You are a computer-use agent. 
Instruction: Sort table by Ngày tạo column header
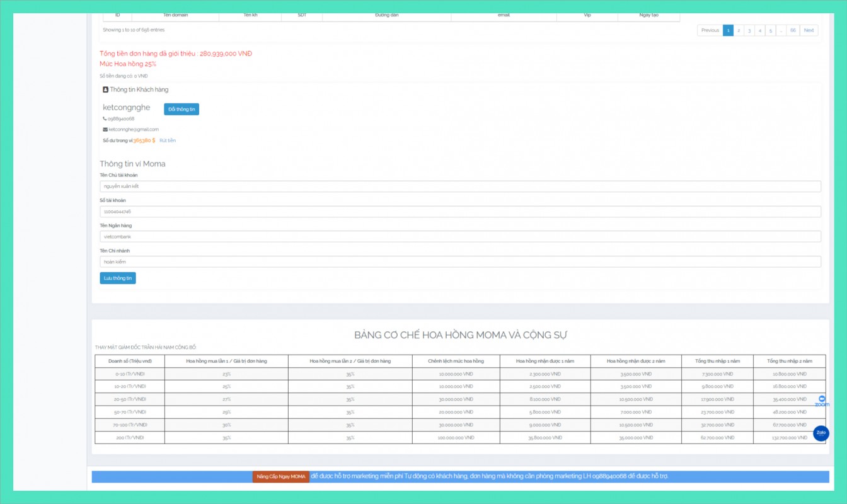point(648,15)
